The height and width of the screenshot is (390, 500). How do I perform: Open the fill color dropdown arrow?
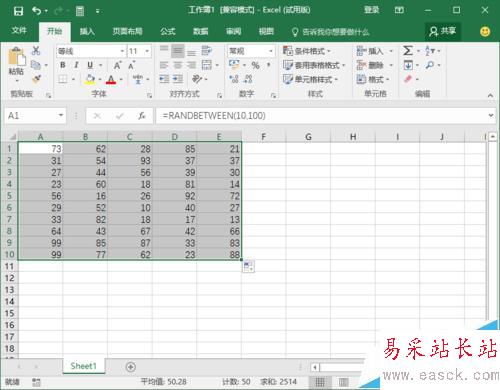pos(100,79)
